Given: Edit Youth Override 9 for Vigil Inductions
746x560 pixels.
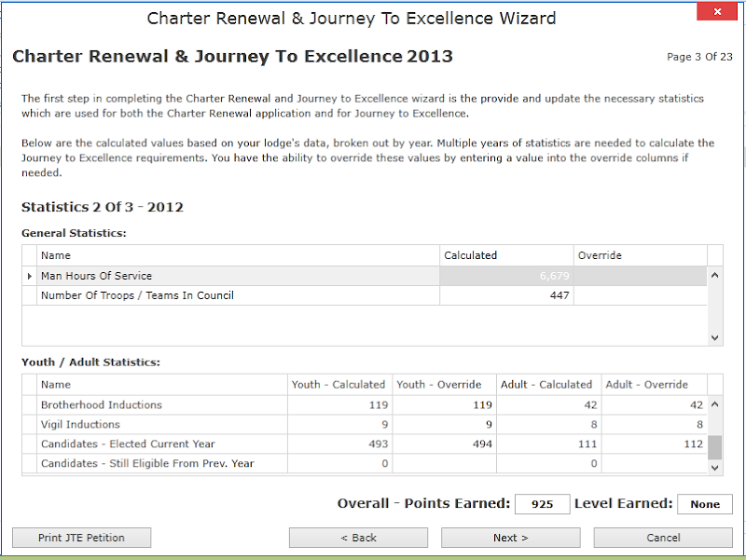Looking at the screenshot, I should click(x=445, y=425).
